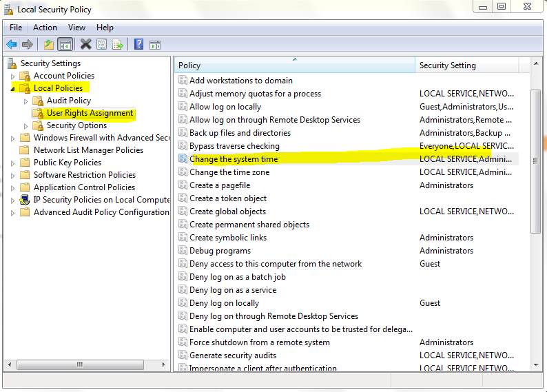Click the policy icon beside Create symbolic links
Screen dimensions: 547x392
tap(183, 238)
